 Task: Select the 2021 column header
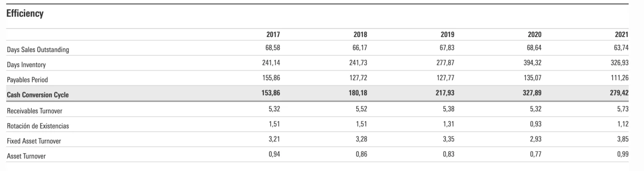[622, 34]
